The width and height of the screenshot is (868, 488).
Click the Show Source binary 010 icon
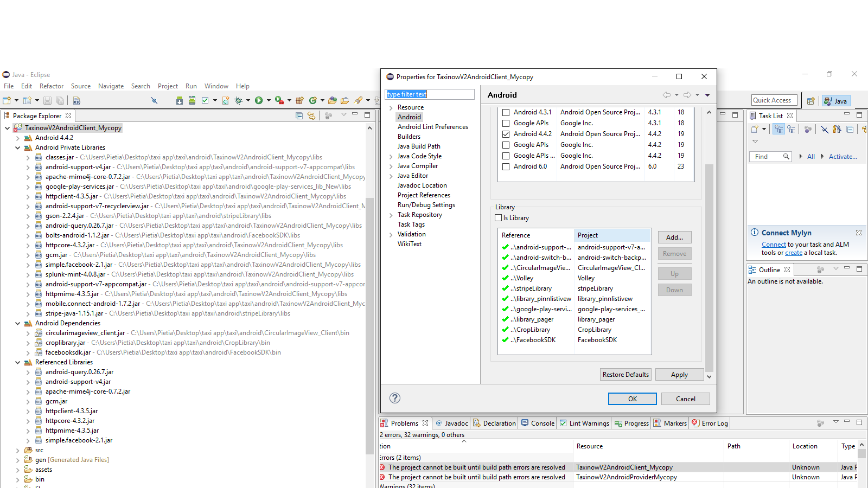[76, 100]
